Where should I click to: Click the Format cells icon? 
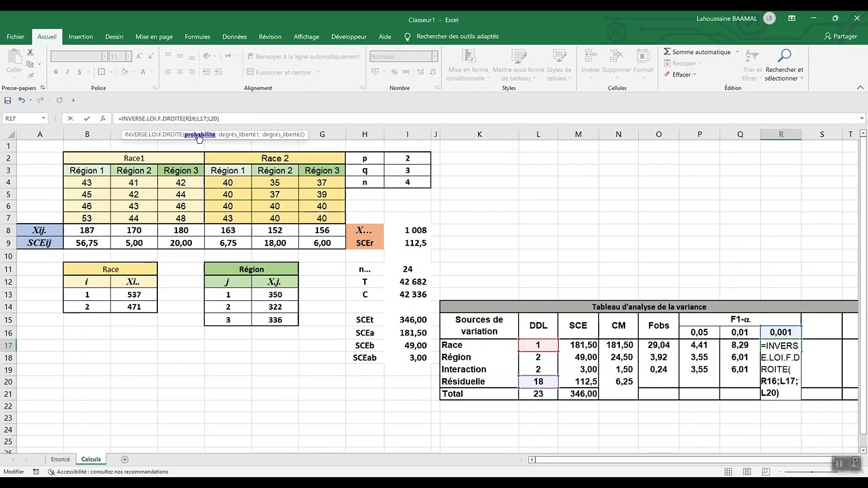pos(643,56)
